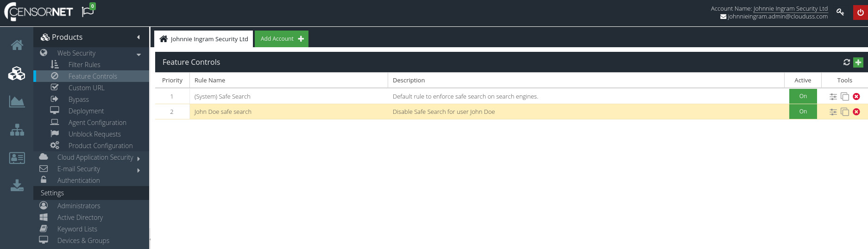This screenshot has width=868, height=249.
Task: Edit settings of John Doe safe search
Action: (x=833, y=112)
